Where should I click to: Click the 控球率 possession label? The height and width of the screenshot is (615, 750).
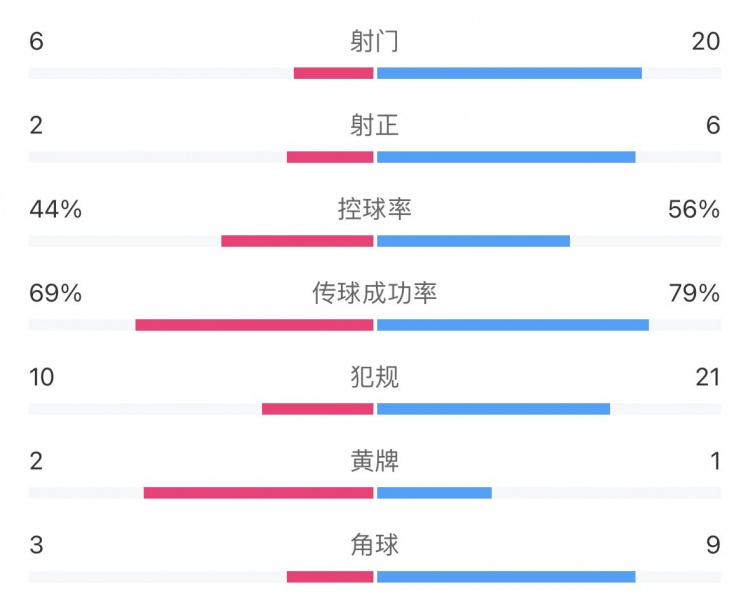(x=375, y=209)
